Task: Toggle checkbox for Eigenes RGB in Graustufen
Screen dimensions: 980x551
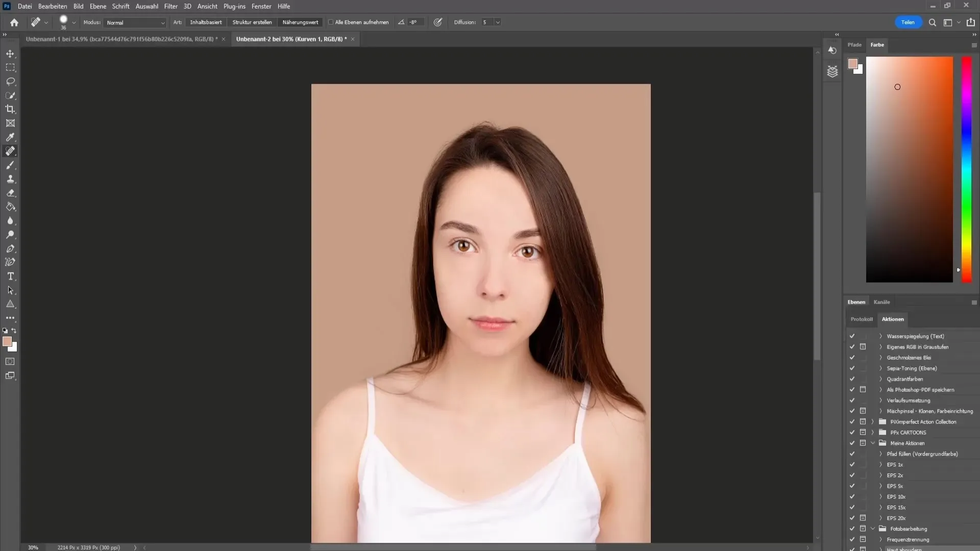Action: click(851, 346)
